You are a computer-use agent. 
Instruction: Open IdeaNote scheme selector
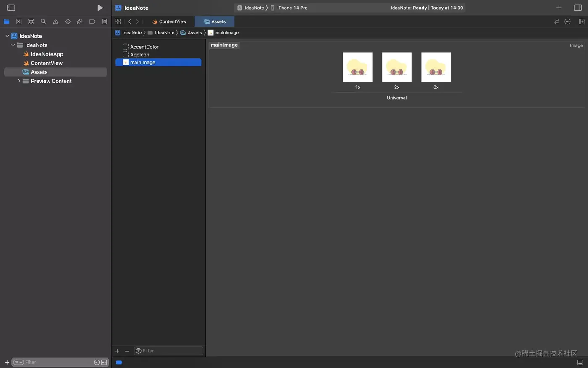click(251, 8)
